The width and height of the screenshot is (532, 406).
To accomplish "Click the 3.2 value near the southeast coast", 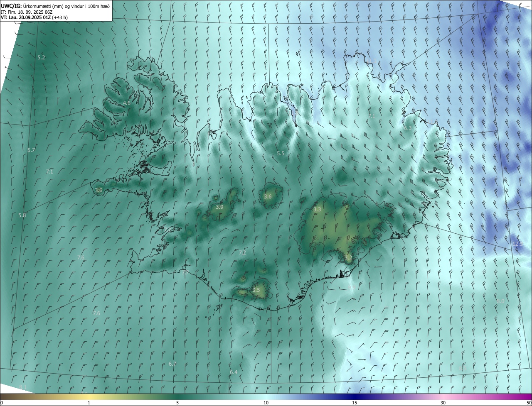I will (x=348, y=257).
